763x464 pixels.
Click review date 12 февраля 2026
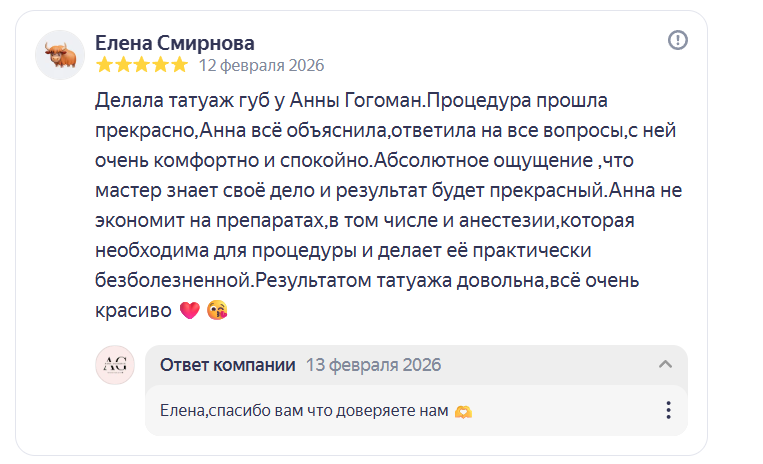coord(261,65)
